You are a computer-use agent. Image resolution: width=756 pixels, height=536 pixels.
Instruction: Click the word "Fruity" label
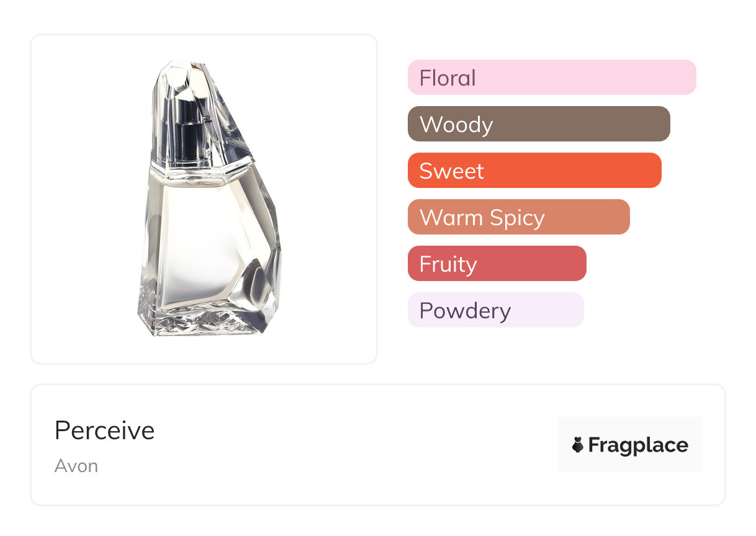448,264
